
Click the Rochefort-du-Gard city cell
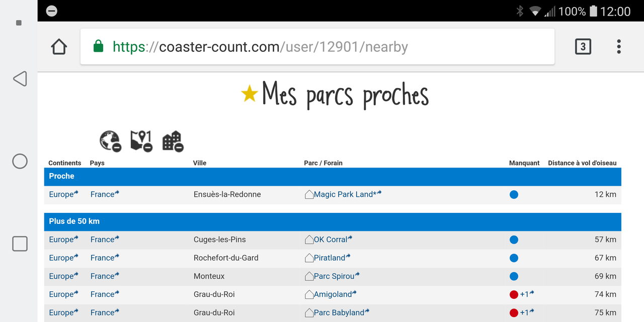click(226, 258)
